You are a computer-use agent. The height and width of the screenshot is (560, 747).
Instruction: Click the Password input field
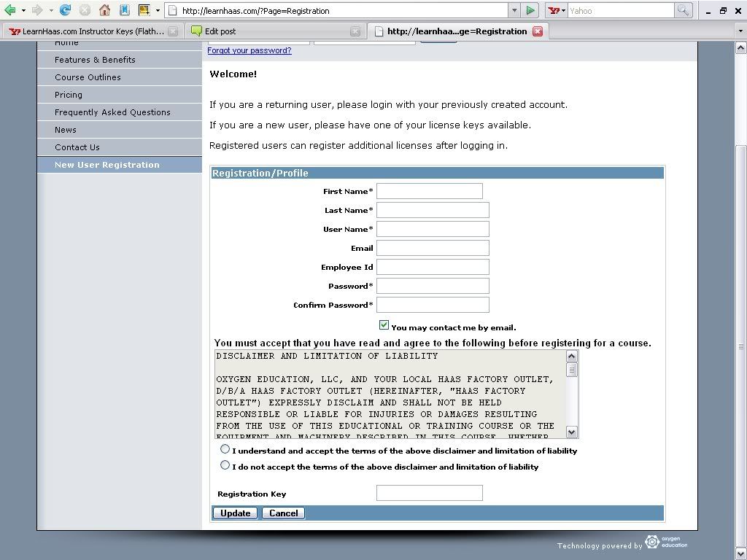coord(433,286)
